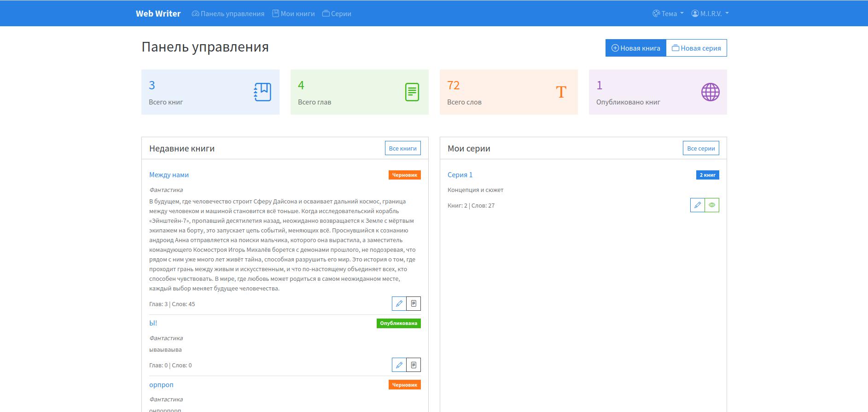Click the Web Writer brand logo
868x412 pixels.
(x=158, y=14)
